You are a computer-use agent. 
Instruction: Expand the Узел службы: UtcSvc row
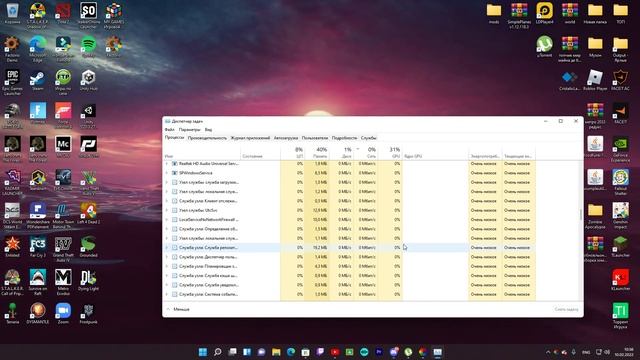[x=167, y=210]
